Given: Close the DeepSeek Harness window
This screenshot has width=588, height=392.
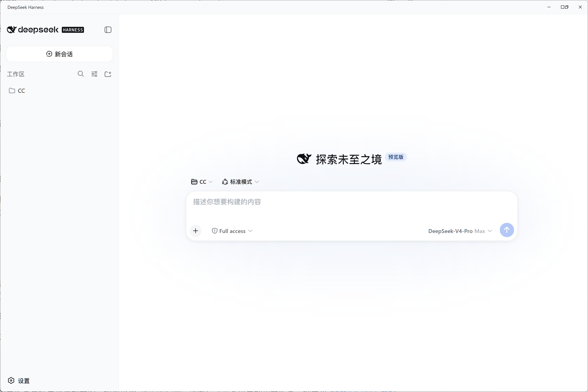Looking at the screenshot, I should point(580,7).
